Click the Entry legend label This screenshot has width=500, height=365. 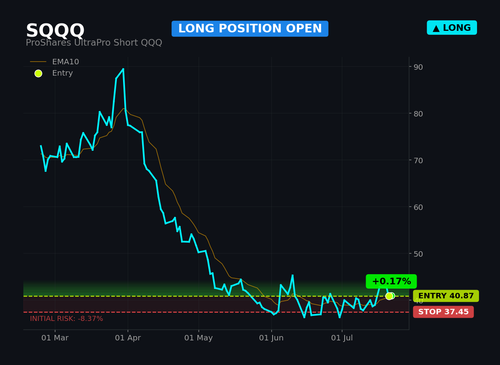[x=62, y=73]
